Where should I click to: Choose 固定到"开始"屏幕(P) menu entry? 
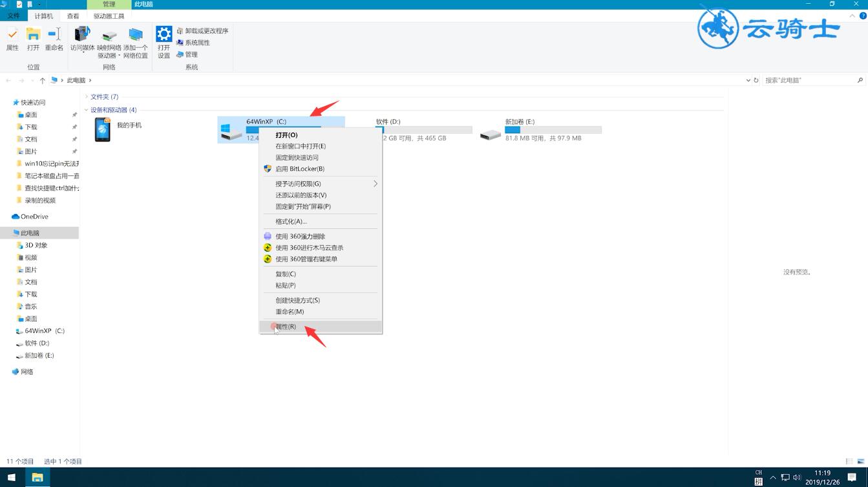click(321, 207)
